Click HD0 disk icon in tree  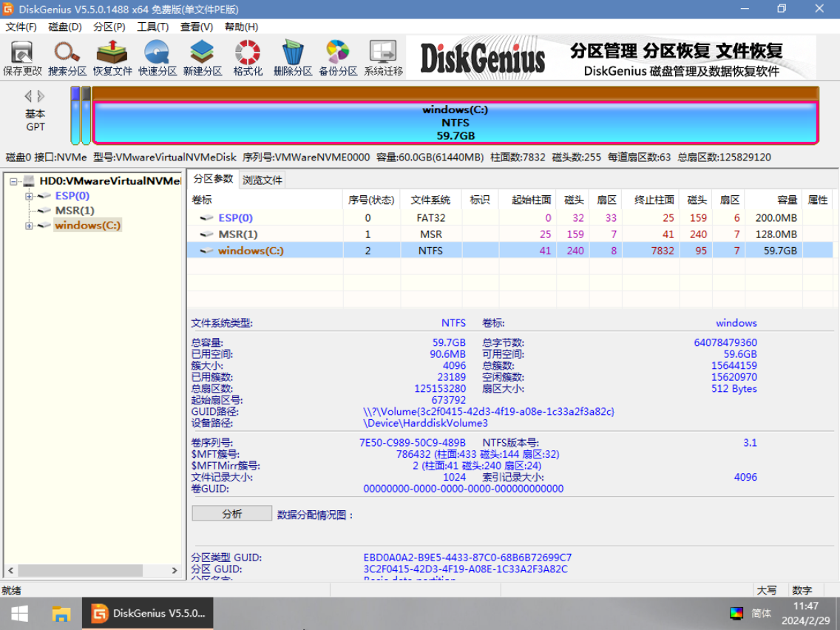tap(29, 181)
